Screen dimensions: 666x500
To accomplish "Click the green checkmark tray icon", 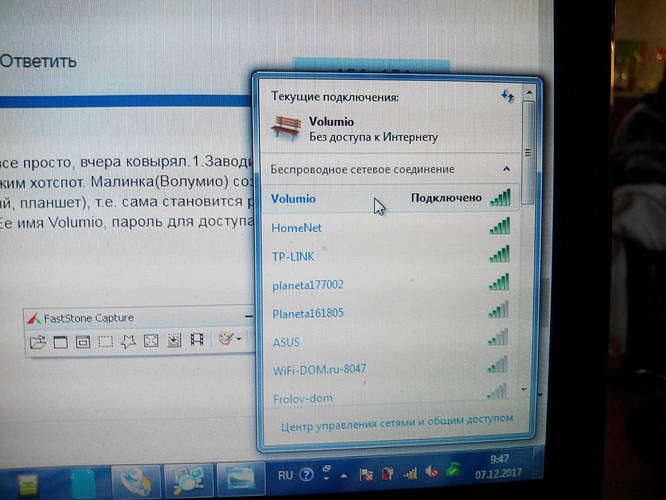I will click(x=453, y=469).
